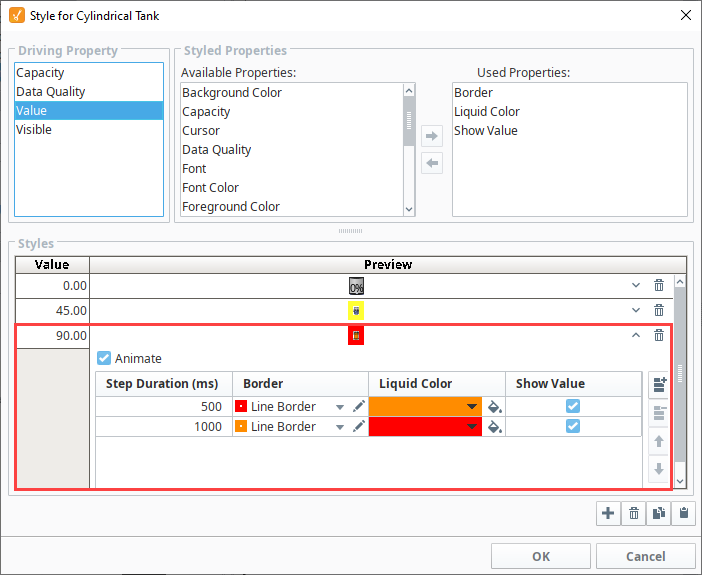Viewport: 702px width, 575px height.
Task: Delete the 45.00 style row using its trash icon
Action: point(659,310)
